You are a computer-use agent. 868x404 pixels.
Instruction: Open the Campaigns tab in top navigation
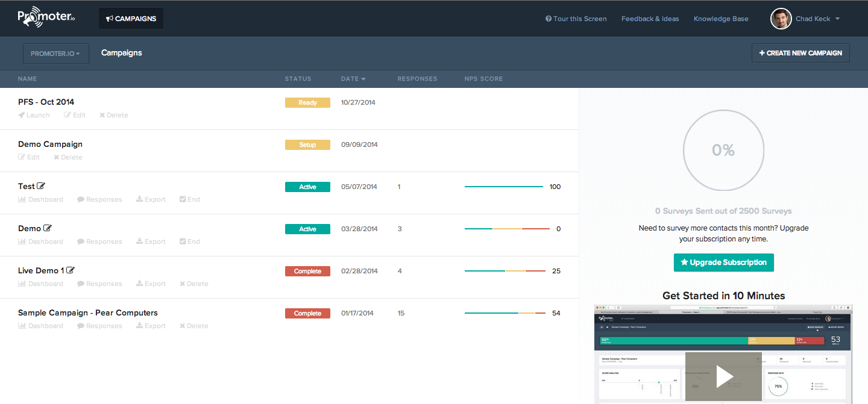(131, 19)
